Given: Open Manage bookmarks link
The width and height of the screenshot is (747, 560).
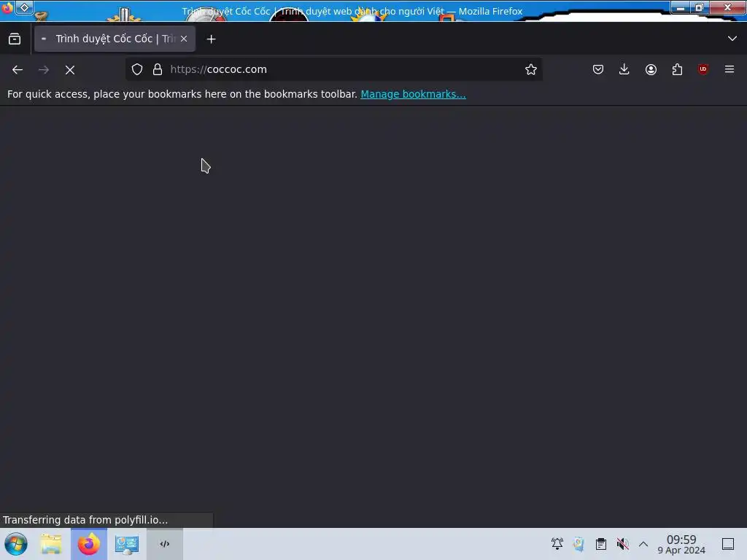Looking at the screenshot, I should click(x=413, y=94).
